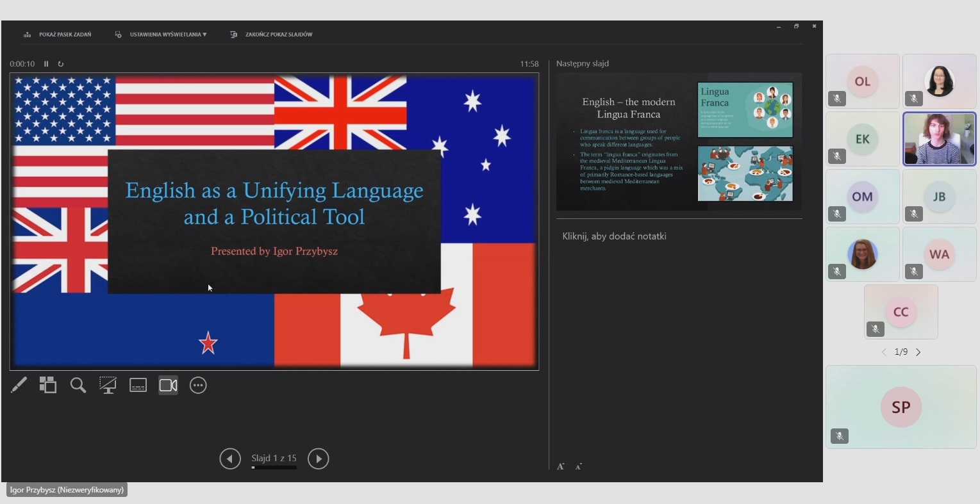Restart the presentation timer
The height and width of the screenshot is (504, 980).
click(61, 64)
